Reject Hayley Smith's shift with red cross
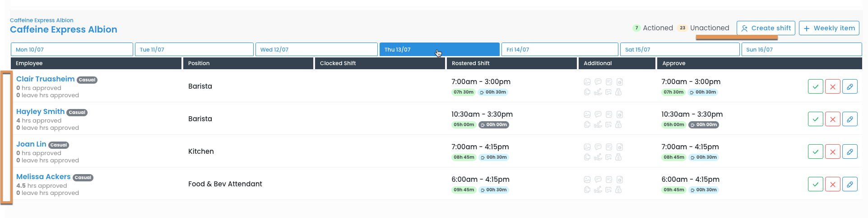 click(x=832, y=119)
